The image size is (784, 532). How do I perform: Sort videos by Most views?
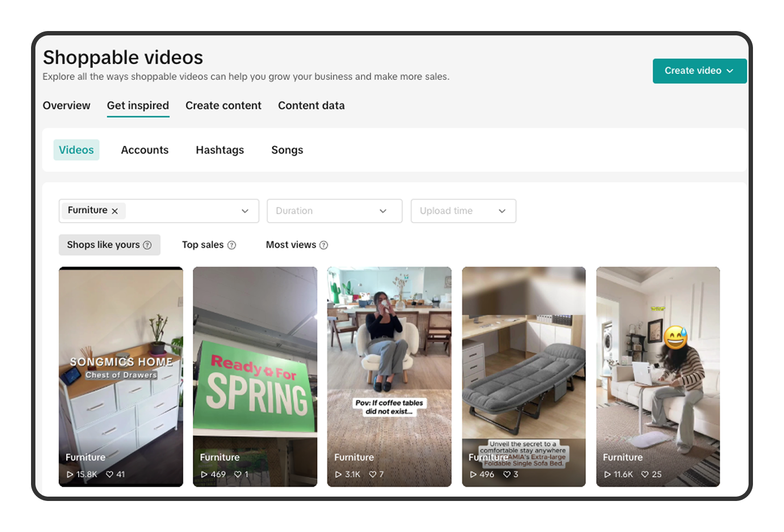291,245
